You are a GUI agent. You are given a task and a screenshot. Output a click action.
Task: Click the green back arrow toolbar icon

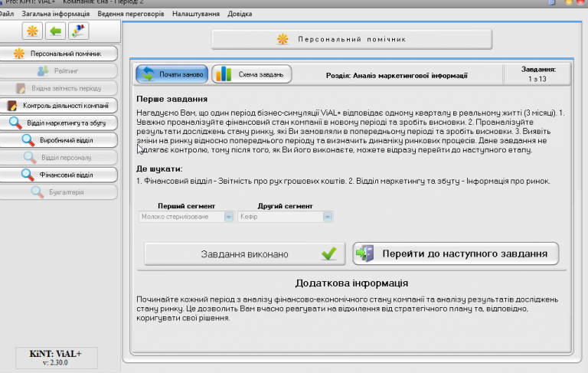[55, 31]
